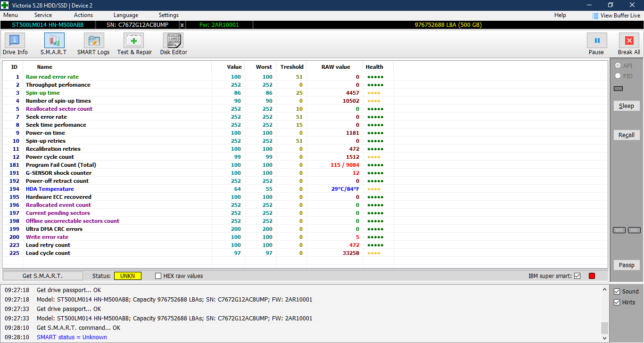Click the yellow UNKN status indicator
644x343 pixels.
[128, 276]
